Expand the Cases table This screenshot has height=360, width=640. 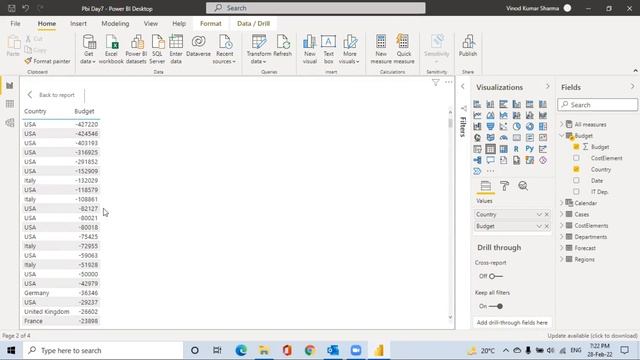coord(562,214)
